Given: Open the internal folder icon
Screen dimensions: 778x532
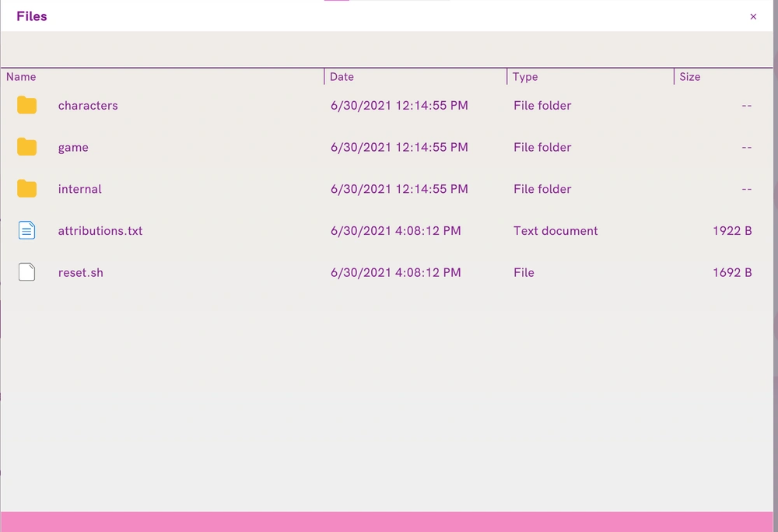Looking at the screenshot, I should click(26, 189).
